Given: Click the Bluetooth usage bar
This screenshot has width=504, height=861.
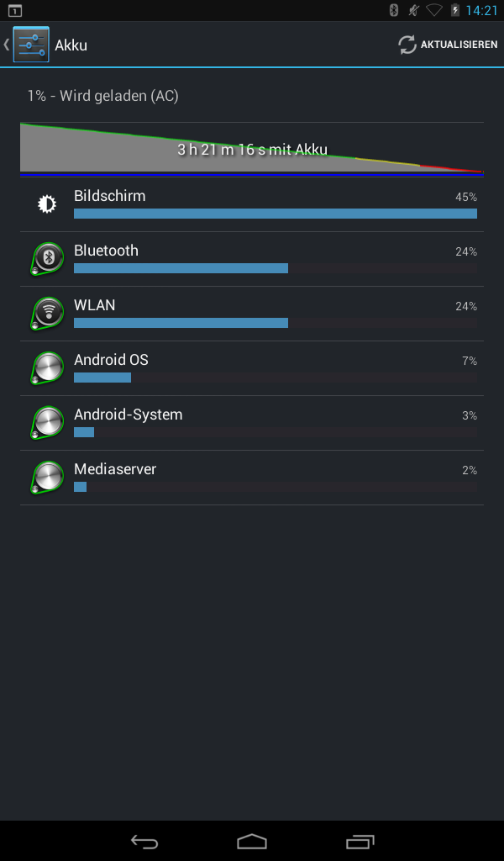Looking at the screenshot, I should (181, 268).
